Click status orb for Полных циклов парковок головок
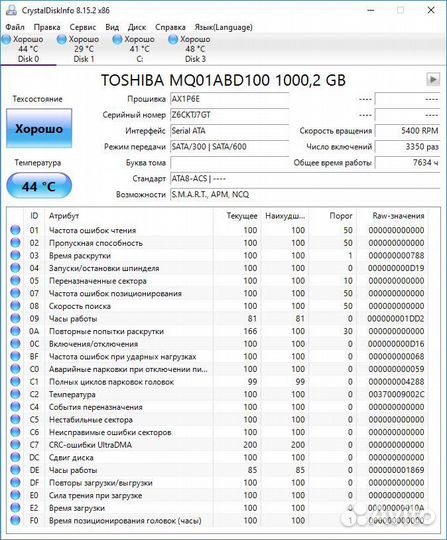The width and height of the screenshot is (447, 540). point(15,382)
